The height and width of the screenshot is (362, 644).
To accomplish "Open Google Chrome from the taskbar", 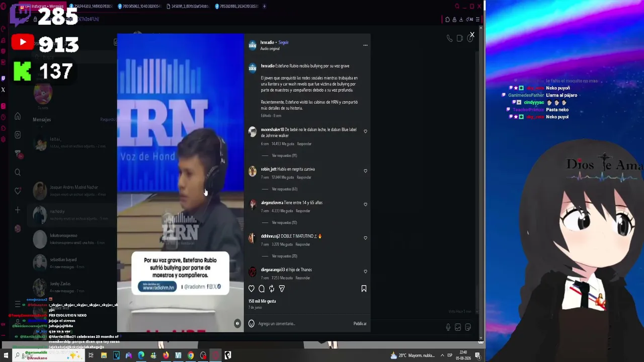I will tap(191, 355).
